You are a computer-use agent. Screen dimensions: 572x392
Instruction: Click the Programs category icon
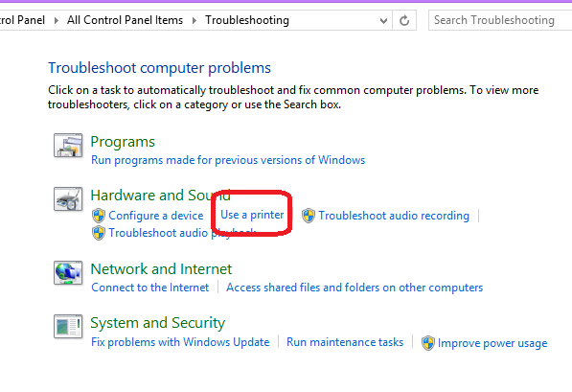68,146
